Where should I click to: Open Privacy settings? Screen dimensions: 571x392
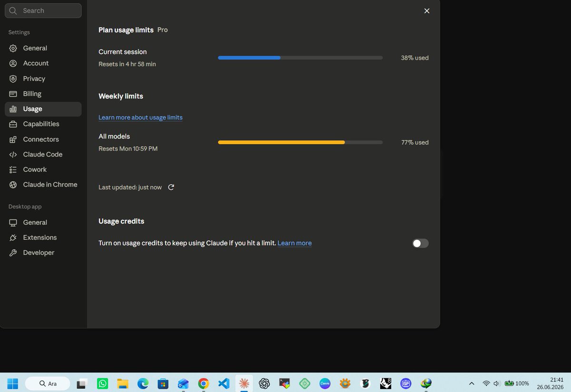click(43, 78)
